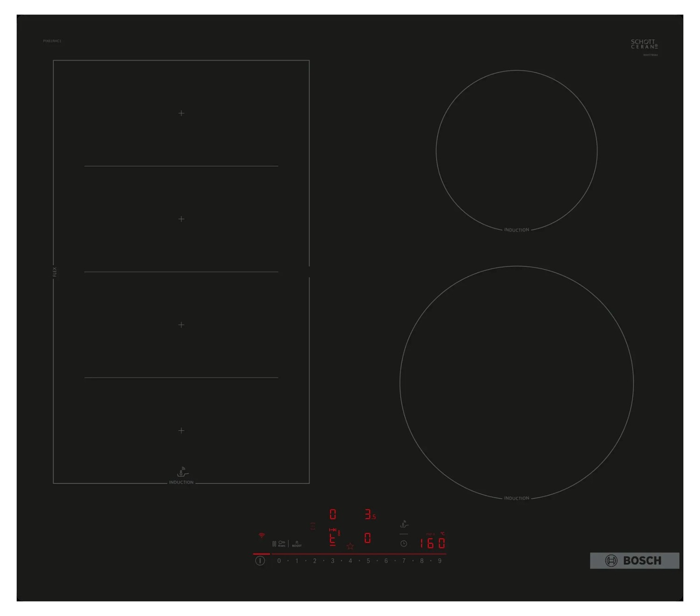Tap the frying sensor pan icon on panel
This screenshot has width=700, height=616.
click(x=404, y=524)
